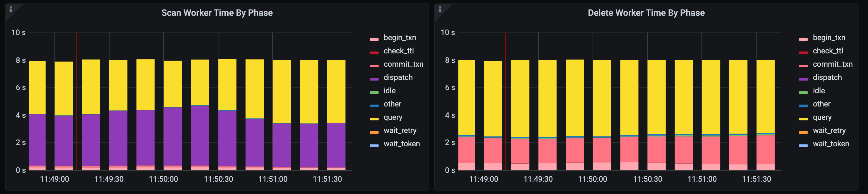Open Delete Worker Time By Phase panel menu
Viewport: 868px width, 194px height.
pos(646,13)
